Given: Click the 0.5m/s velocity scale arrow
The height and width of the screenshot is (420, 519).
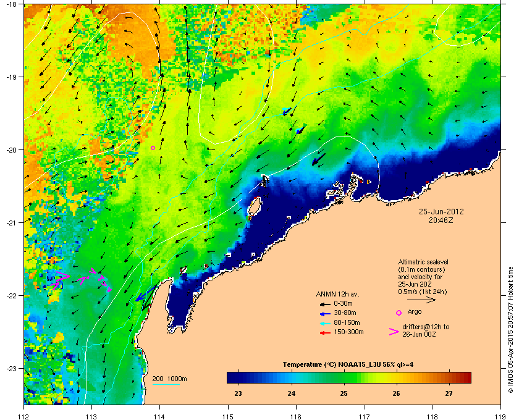Looking at the screenshot, I should click(421, 300).
